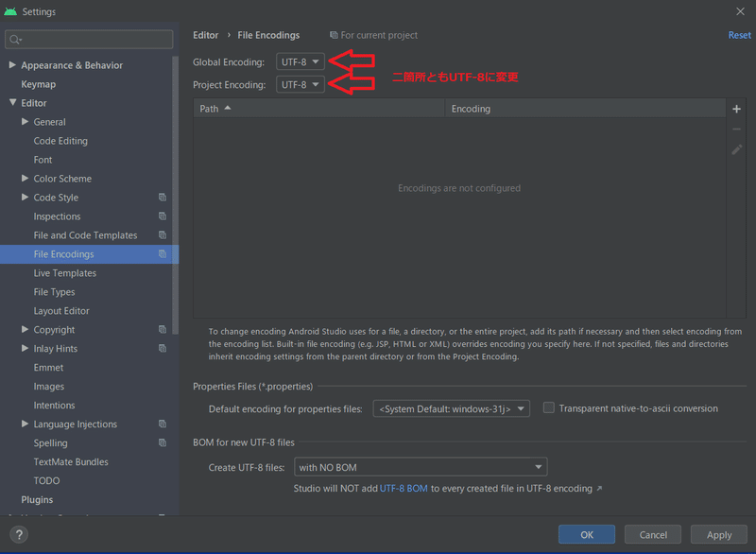Click project-level icon beside File Encodings
Screen dimensions: 756x554
pos(163,253)
